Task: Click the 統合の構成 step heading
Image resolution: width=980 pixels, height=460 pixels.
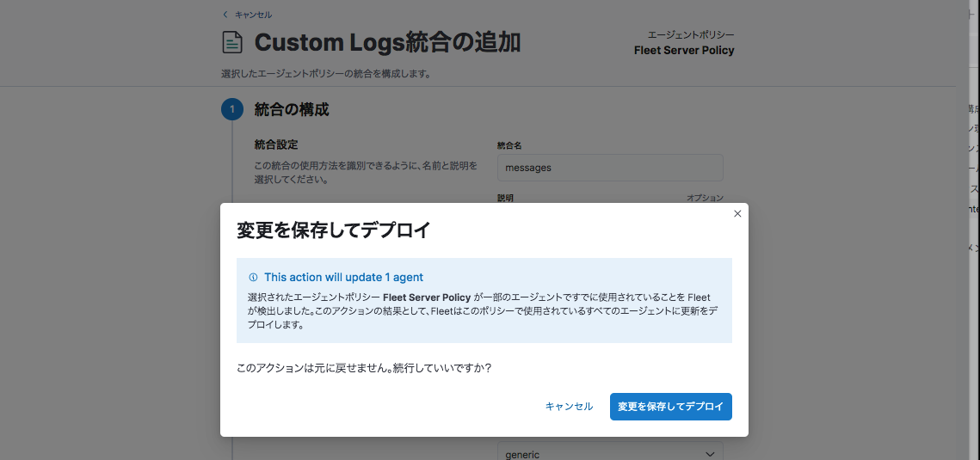Action: click(292, 109)
